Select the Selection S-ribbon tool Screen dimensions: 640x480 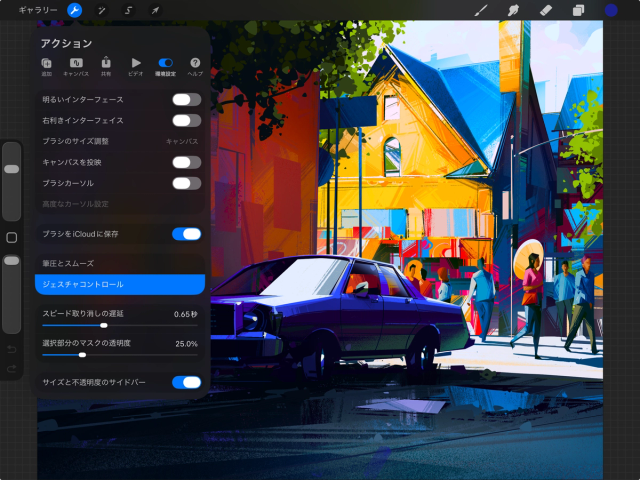pos(128,10)
